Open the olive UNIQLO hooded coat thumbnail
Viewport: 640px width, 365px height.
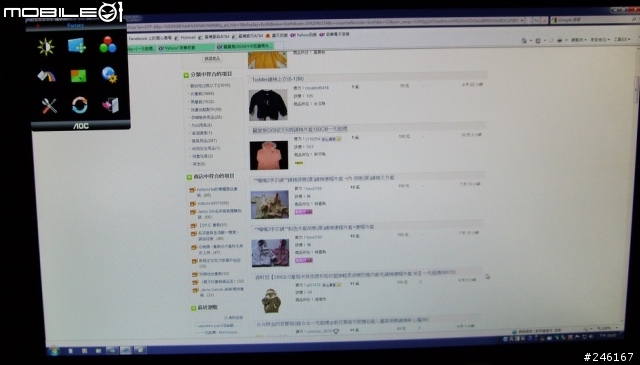click(x=271, y=301)
